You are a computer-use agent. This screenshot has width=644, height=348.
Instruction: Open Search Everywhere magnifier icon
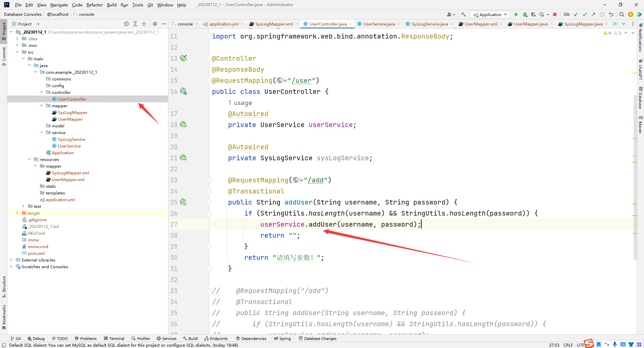[622, 14]
